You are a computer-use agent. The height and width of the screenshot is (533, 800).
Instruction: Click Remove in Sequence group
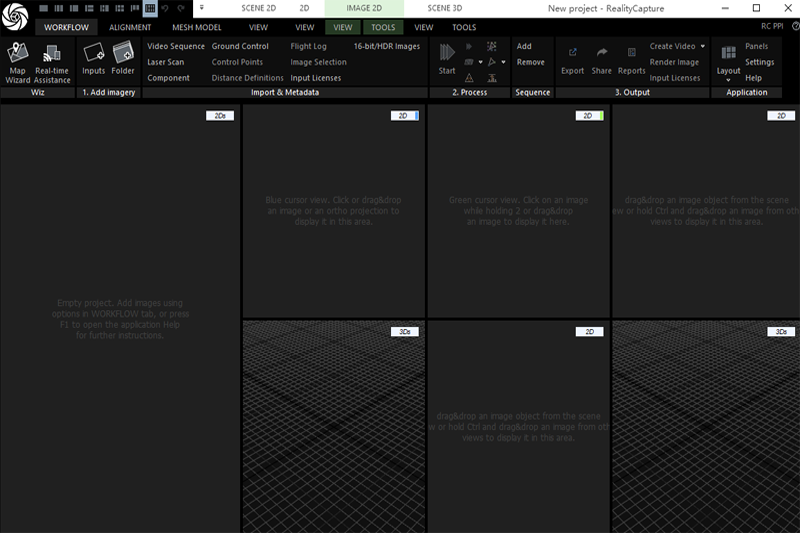coord(531,62)
